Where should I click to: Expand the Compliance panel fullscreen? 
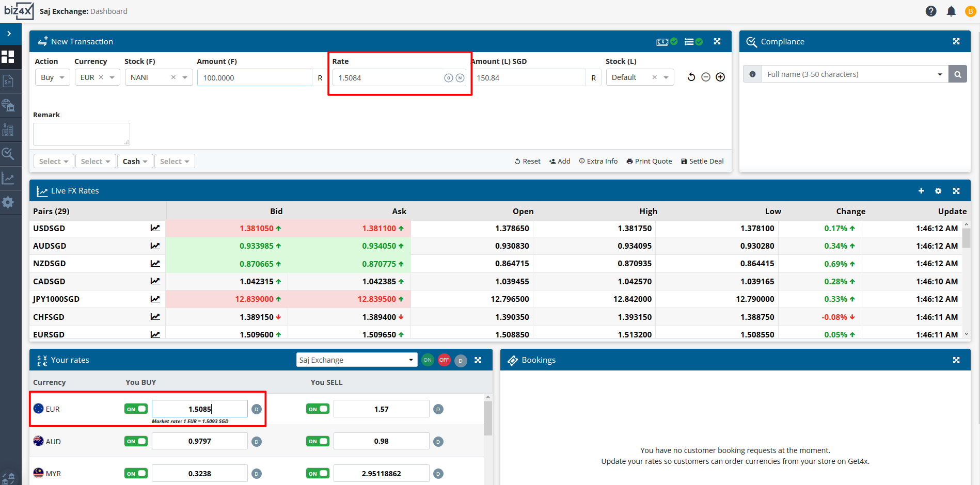pyautogui.click(x=956, y=41)
